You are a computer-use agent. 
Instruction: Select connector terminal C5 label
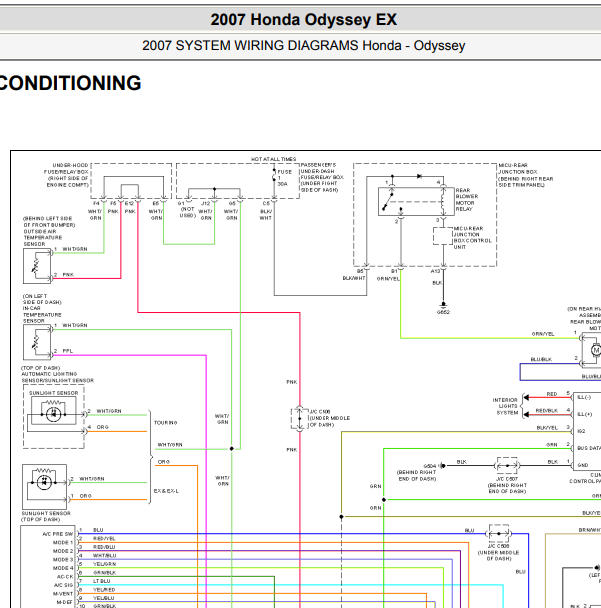click(x=266, y=203)
